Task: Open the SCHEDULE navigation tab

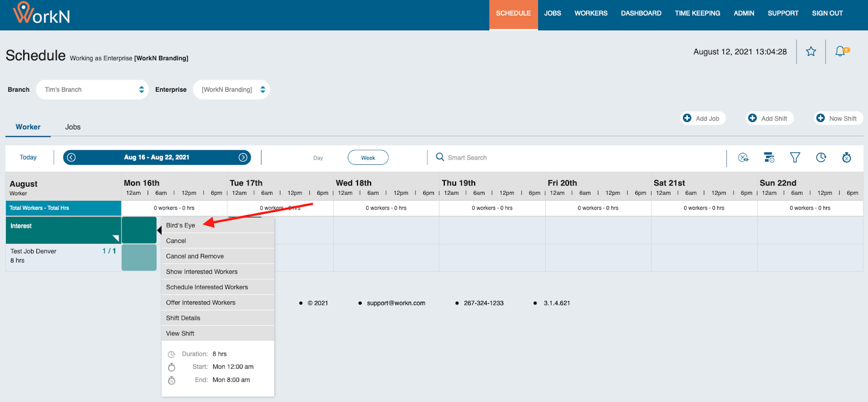Action: [x=513, y=14]
